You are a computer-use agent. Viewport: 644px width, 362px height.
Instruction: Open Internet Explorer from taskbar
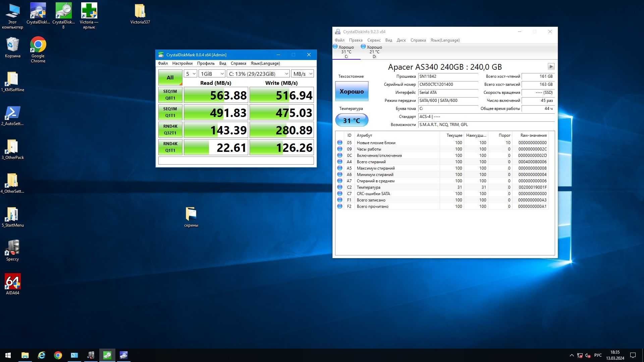click(41, 355)
